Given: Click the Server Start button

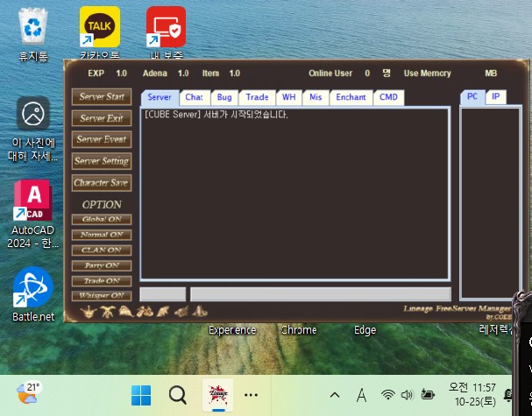Looking at the screenshot, I should 102,97.
